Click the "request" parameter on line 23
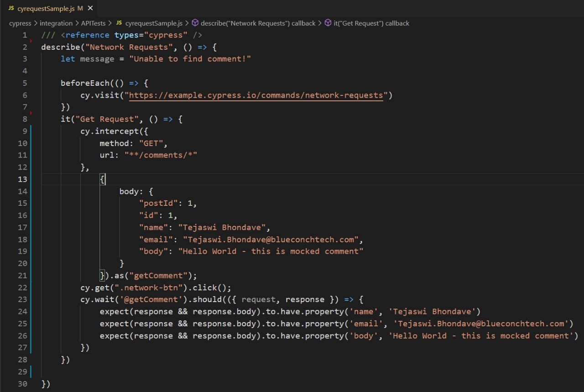Screen dimensions: 584x392 (259, 300)
